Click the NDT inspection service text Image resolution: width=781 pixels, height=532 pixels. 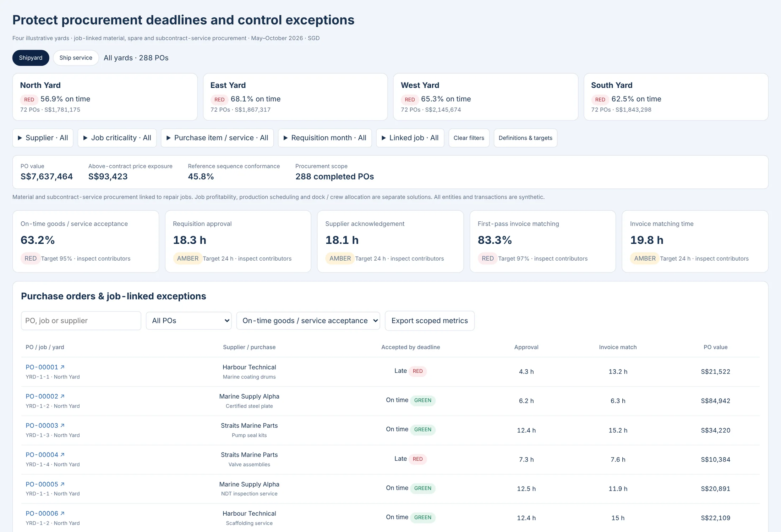pyautogui.click(x=249, y=494)
